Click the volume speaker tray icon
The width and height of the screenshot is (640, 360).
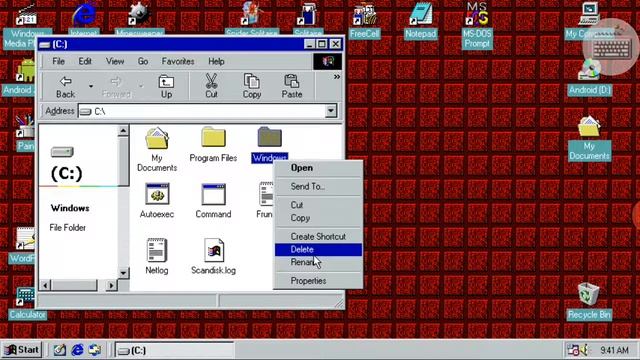click(584, 350)
